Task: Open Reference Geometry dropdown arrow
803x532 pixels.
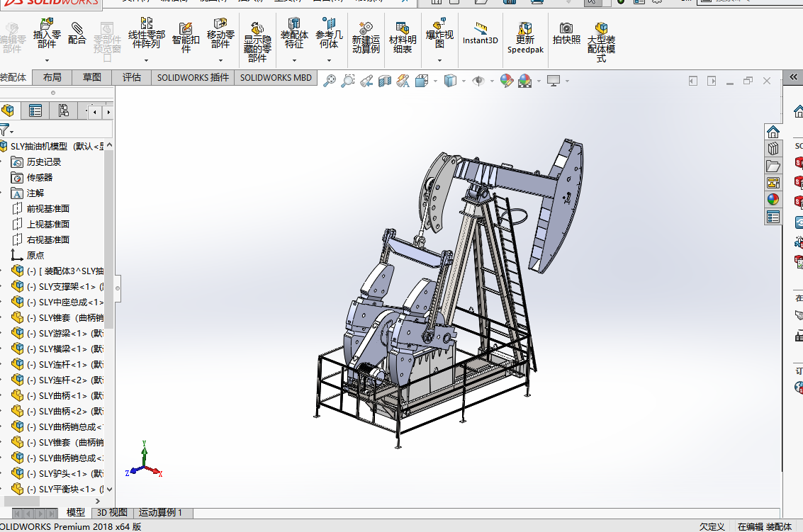Action: tap(329, 60)
